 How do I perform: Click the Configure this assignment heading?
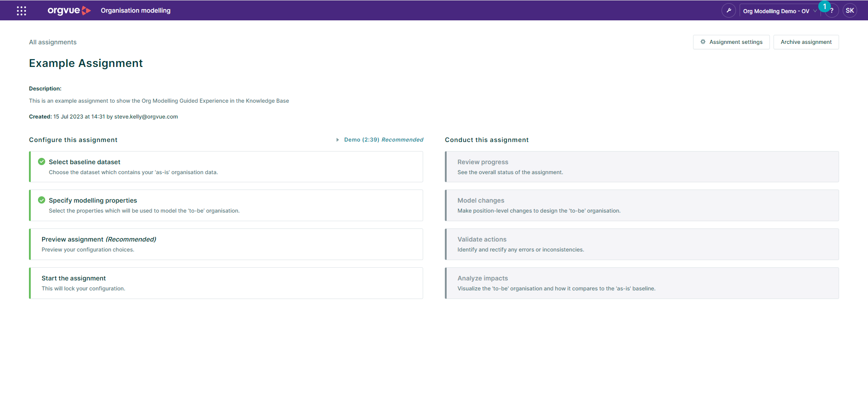click(73, 140)
